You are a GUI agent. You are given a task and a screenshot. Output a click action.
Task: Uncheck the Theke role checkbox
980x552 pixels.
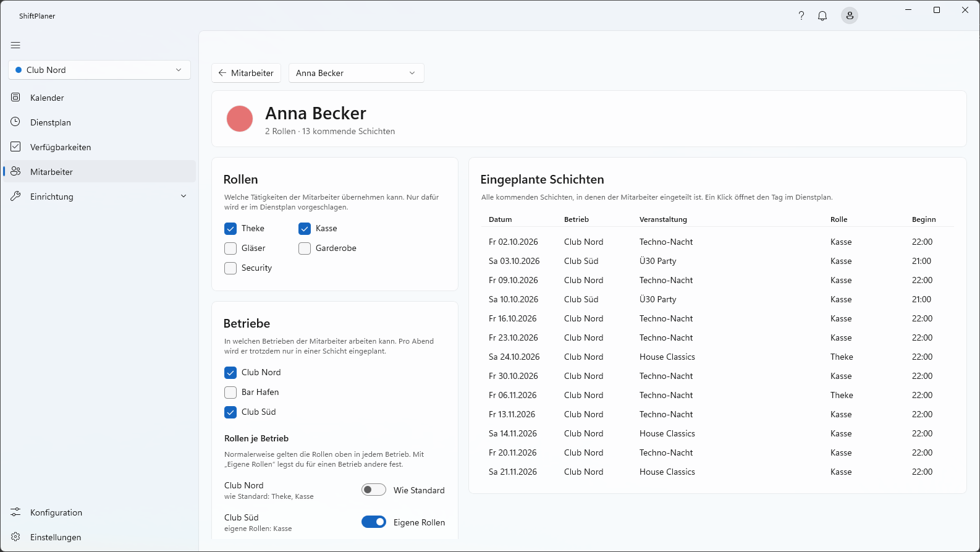coord(230,229)
